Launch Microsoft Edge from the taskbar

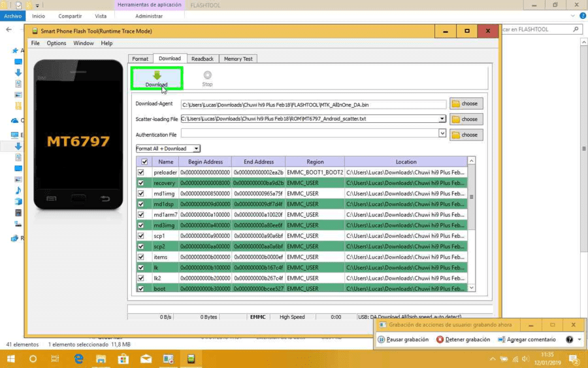pos(78,359)
